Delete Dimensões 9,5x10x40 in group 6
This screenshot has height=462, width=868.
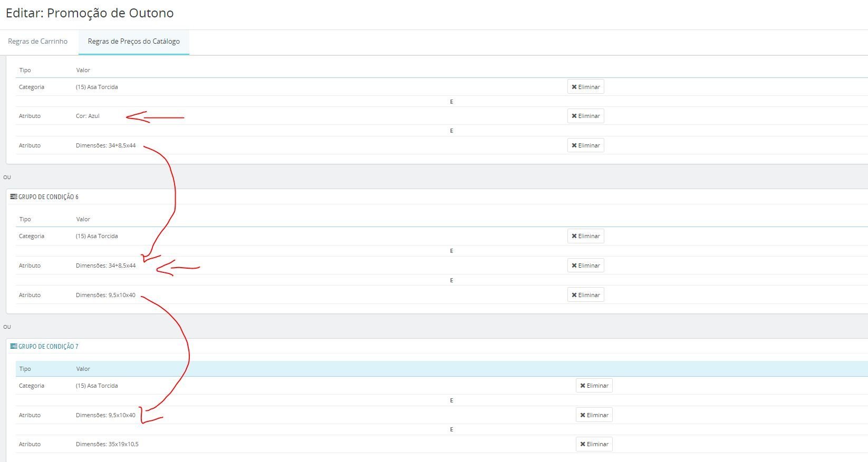pyautogui.click(x=585, y=295)
